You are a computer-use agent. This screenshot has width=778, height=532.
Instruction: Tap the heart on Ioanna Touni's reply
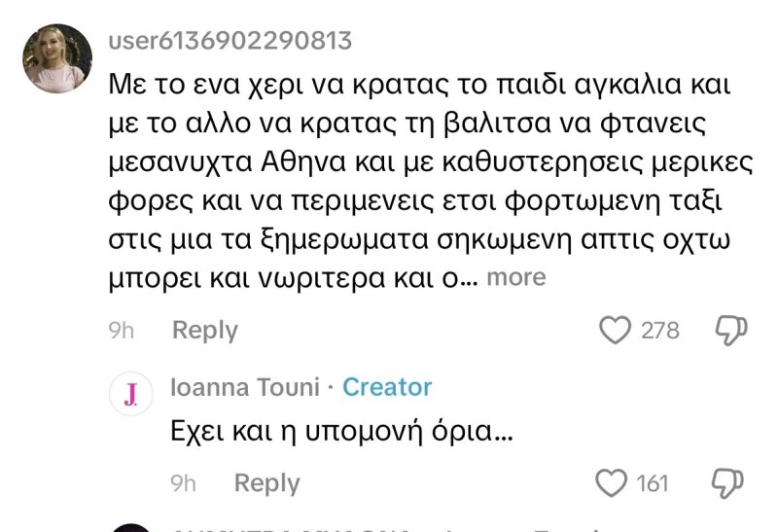(610, 482)
